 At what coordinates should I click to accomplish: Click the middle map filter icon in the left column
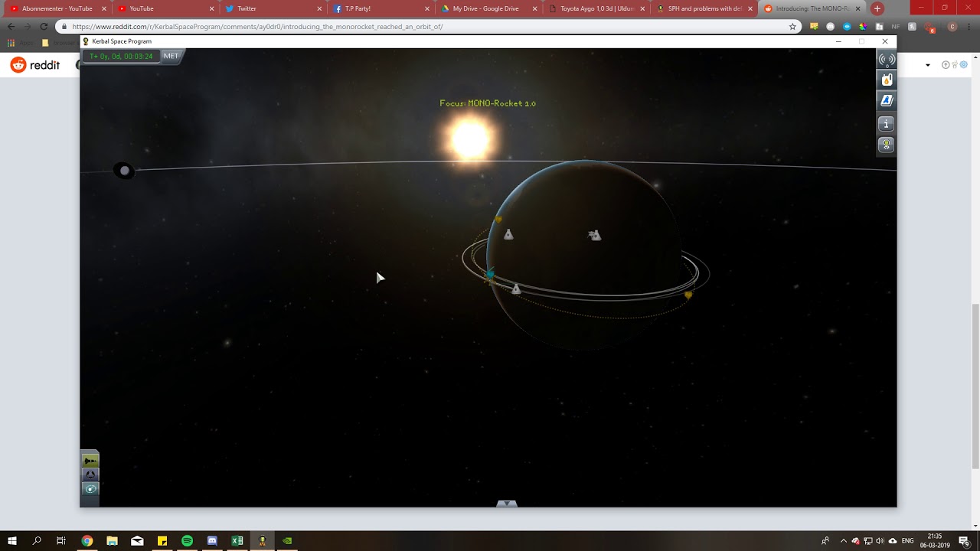(x=90, y=474)
